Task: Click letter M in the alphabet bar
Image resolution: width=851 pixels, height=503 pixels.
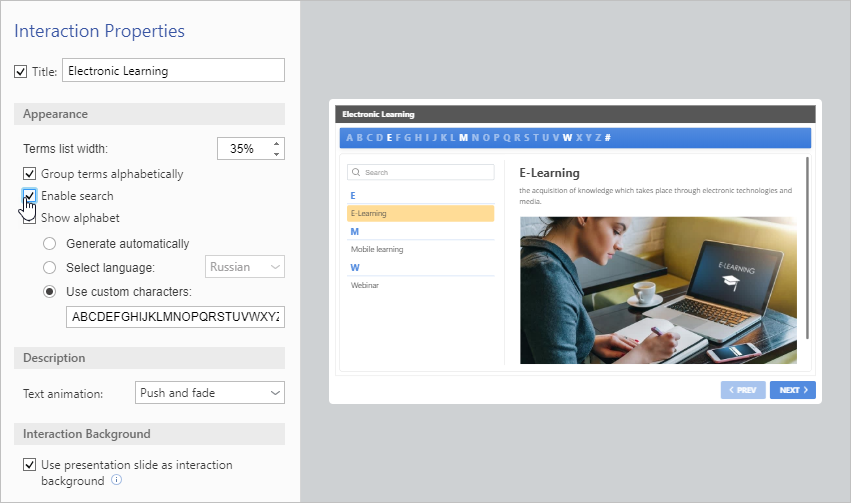Action: (463, 138)
